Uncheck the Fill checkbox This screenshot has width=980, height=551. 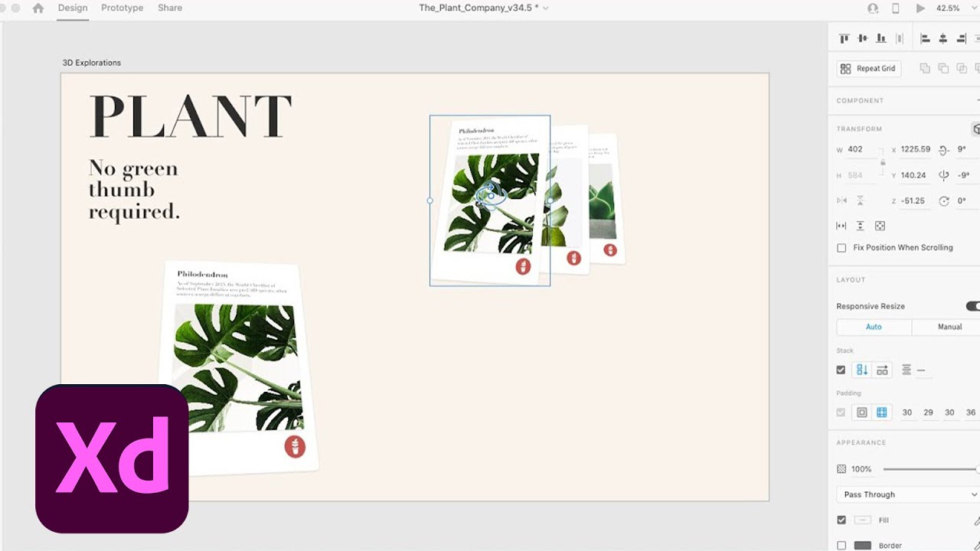pos(841,520)
